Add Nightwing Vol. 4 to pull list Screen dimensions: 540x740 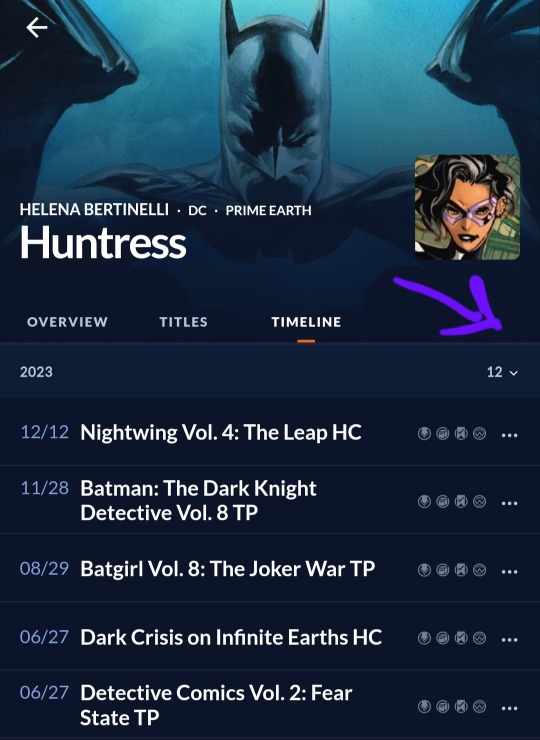tap(424, 433)
